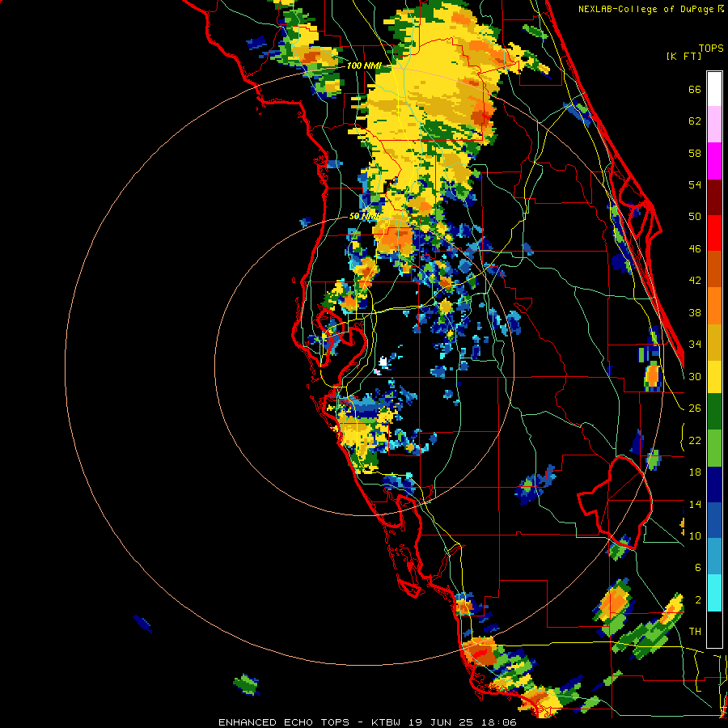Select the light green legend swatch
728x728 pixels.
[x=714, y=448]
